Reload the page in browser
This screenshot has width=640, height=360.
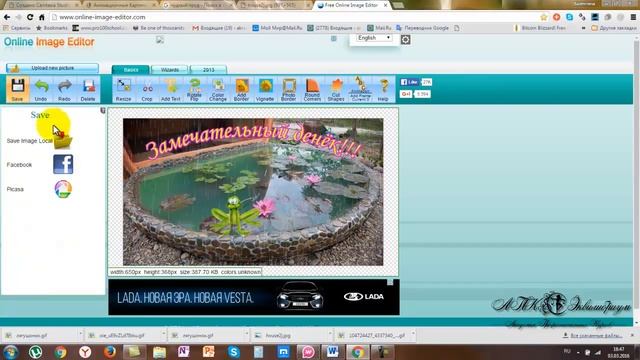(x=30, y=17)
